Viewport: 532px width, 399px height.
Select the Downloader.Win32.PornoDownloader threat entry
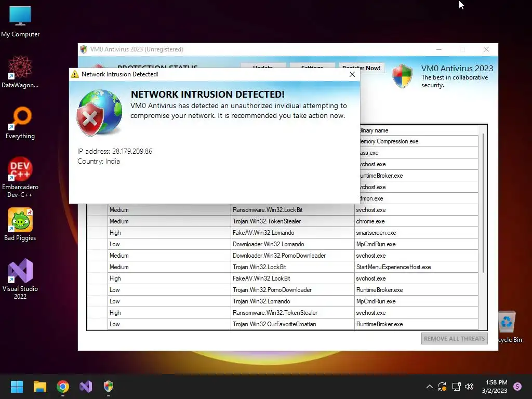click(292, 256)
